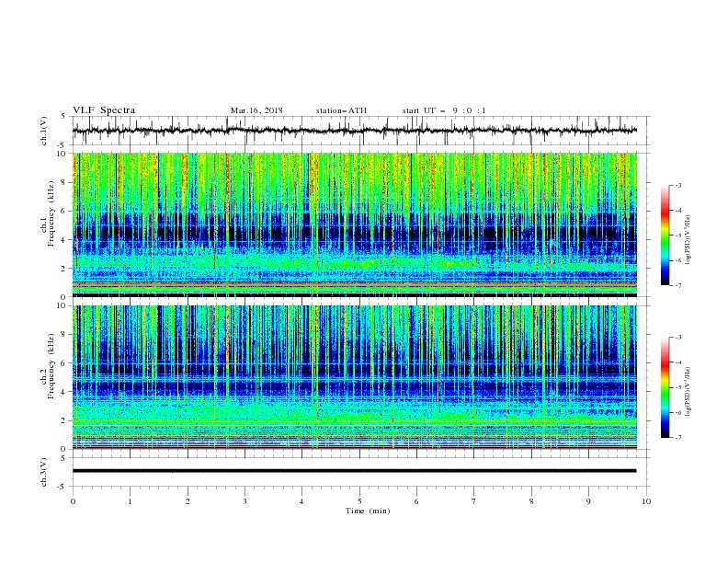
Task: Click inside the ch.2 spectrogram panel
Action: coord(354,377)
